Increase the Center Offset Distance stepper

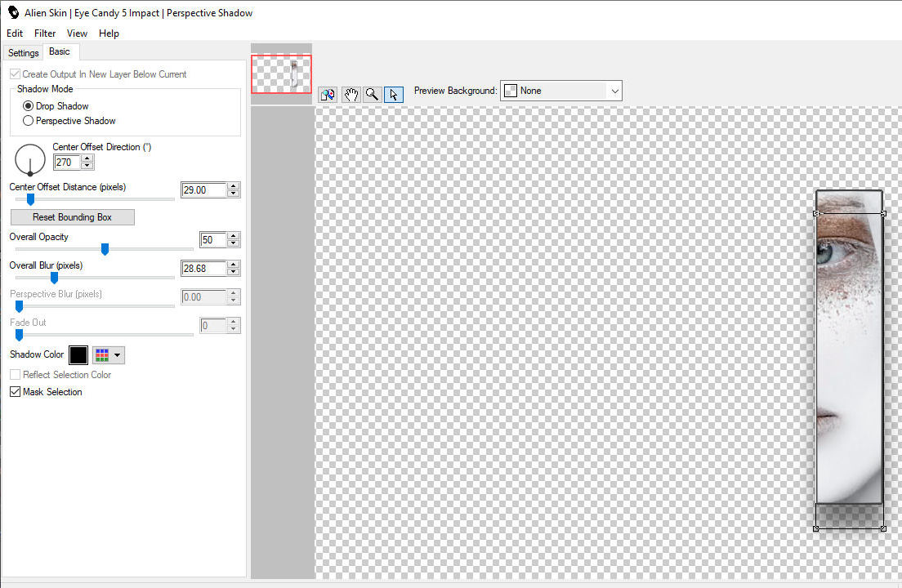tap(233, 186)
